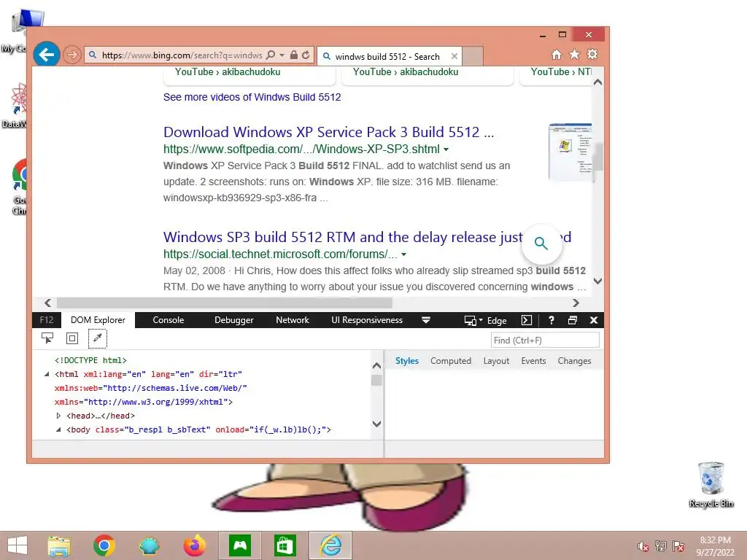Click the search magnifier in address bar
Screen dimensions: 747x560
(x=271, y=55)
